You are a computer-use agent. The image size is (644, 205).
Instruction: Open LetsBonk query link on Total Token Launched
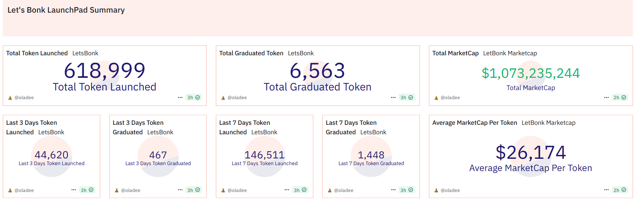pos(85,53)
